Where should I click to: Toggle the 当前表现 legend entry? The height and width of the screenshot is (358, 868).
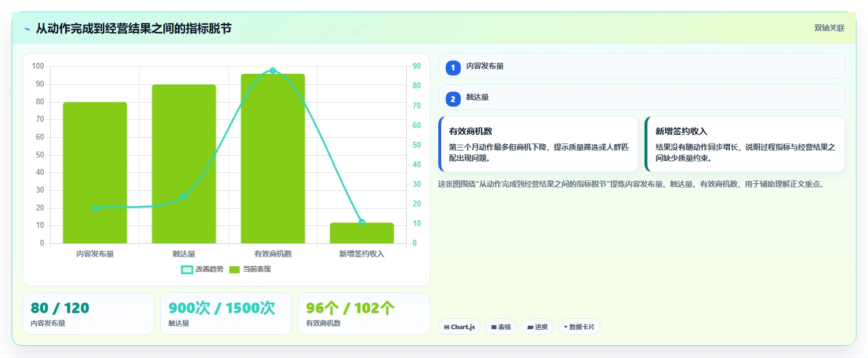coord(250,269)
